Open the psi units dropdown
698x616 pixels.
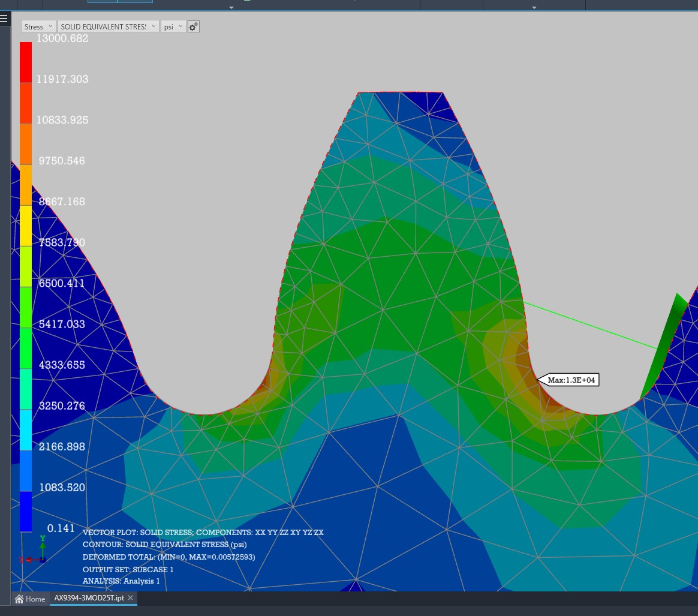pyautogui.click(x=173, y=27)
